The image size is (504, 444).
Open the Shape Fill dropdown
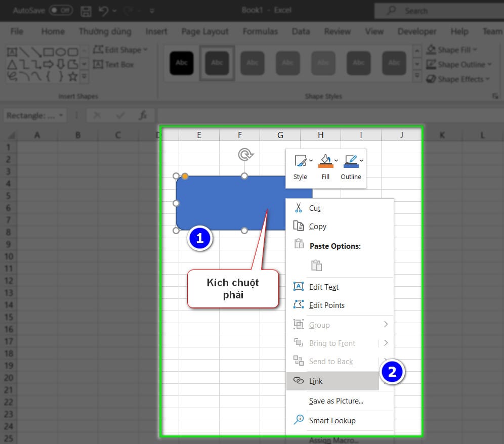tap(475, 50)
